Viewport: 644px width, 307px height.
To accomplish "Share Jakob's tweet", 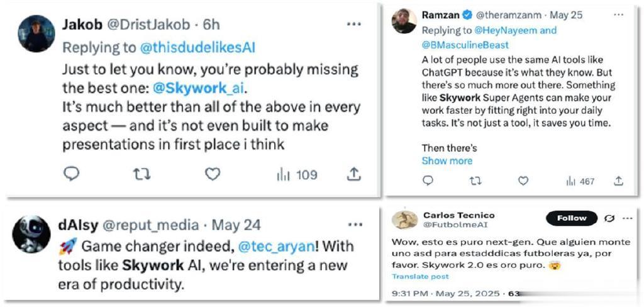I will pos(353,174).
